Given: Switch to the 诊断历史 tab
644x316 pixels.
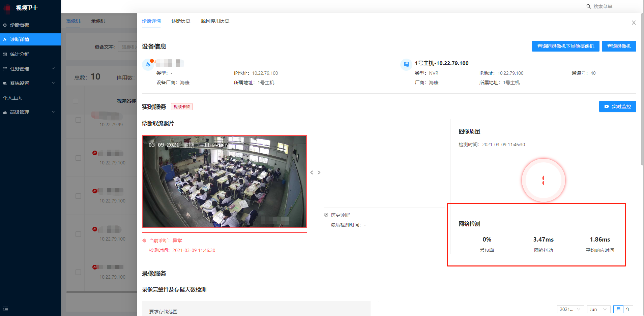Looking at the screenshot, I should 181,21.
